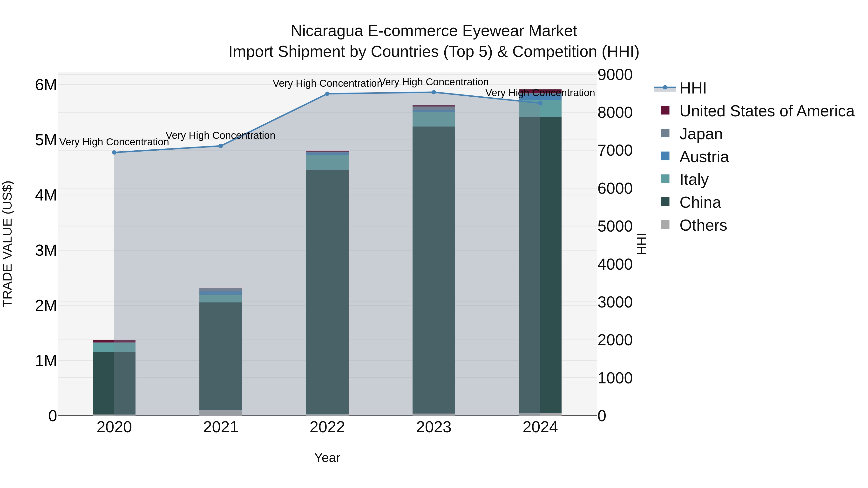The height and width of the screenshot is (488, 868).
Task: Click the Italy teal legend swatch
Action: [665, 179]
